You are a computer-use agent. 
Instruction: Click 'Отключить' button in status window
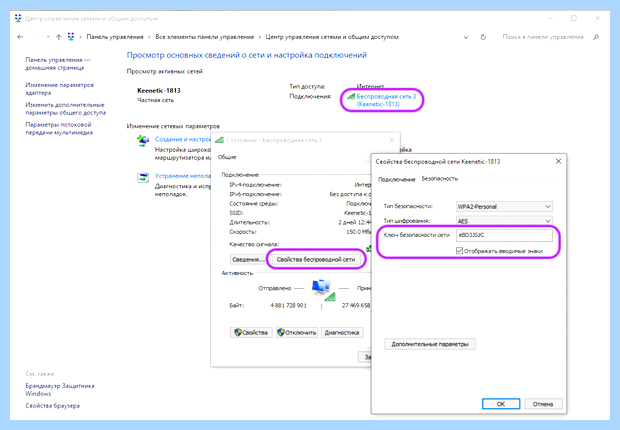297,333
